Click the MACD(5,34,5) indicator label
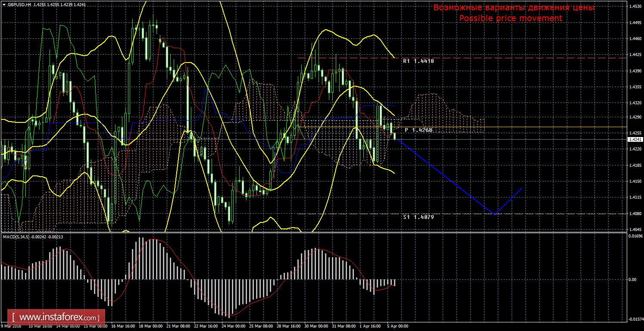The image size is (644, 331). click(x=16, y=237)
